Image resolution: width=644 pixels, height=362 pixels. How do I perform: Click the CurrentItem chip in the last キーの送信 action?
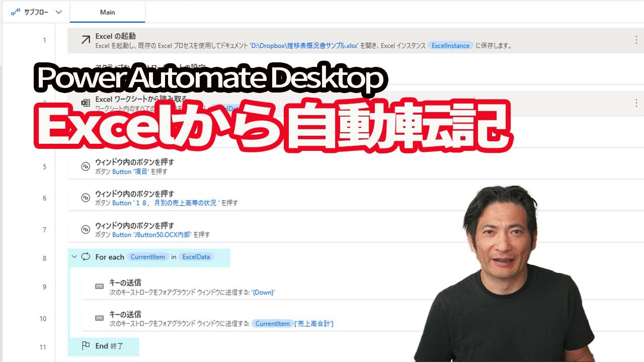[x=272, y=324]
